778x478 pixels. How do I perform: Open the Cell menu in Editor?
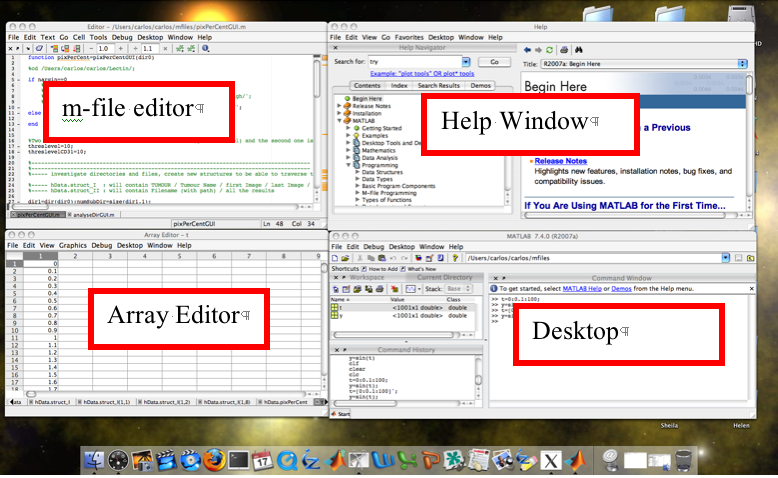[x=79, y=37]
